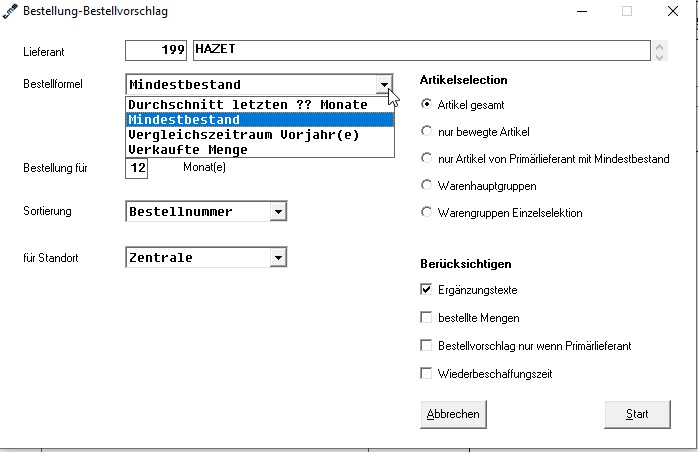Click the Bestellformel label

53,84
